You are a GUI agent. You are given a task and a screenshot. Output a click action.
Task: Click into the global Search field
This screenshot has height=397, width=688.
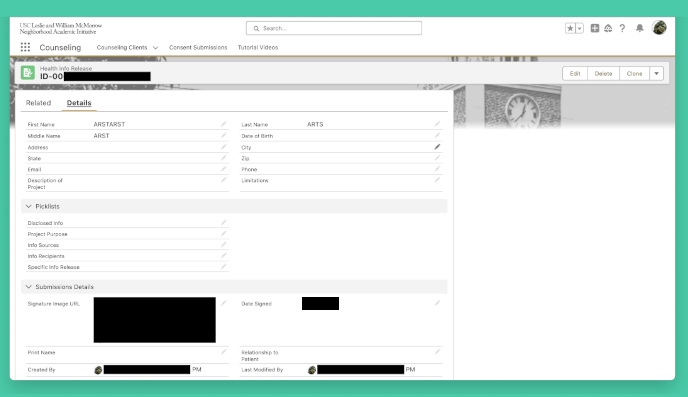pos(334,28)
